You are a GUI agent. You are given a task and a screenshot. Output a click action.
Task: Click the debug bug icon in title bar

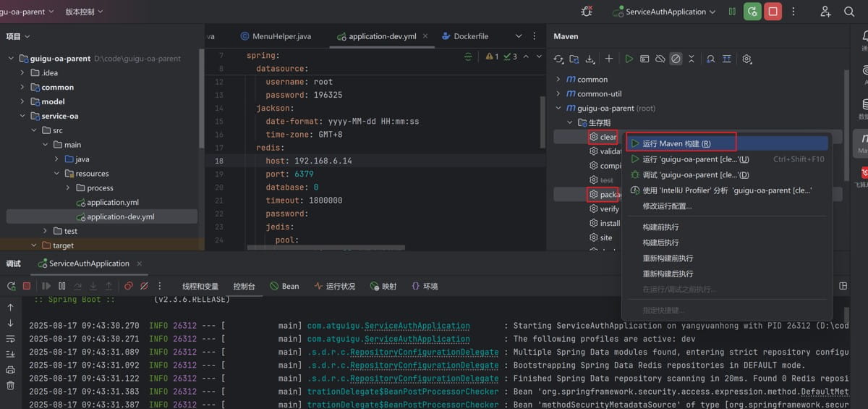[587, 12]
